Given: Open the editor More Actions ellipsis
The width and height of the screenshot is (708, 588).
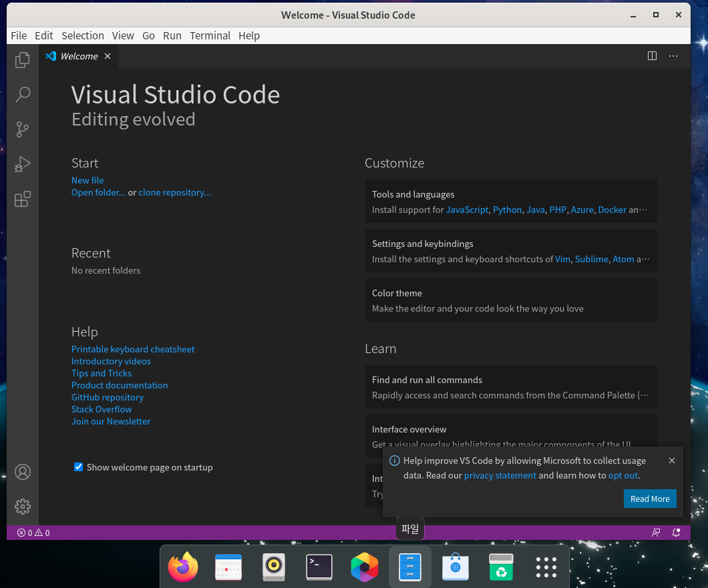Looking at the screenshot, I should click(x=673, y=56).
